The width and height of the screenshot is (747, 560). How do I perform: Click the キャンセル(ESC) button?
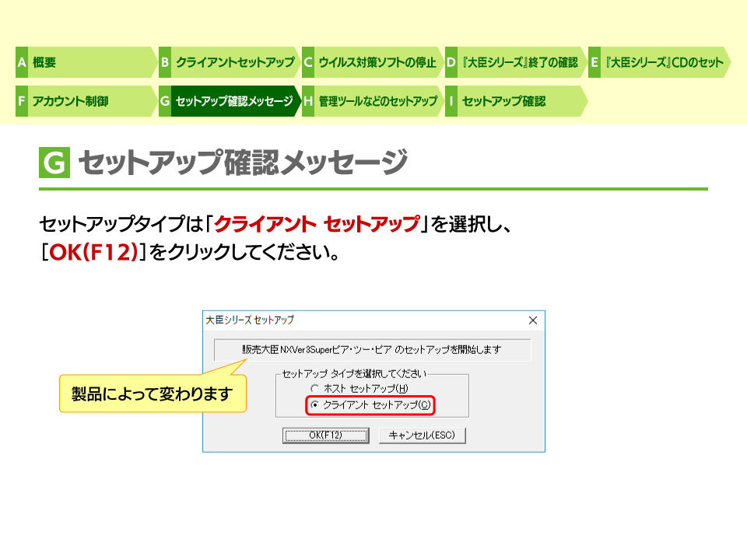[422, 436]
